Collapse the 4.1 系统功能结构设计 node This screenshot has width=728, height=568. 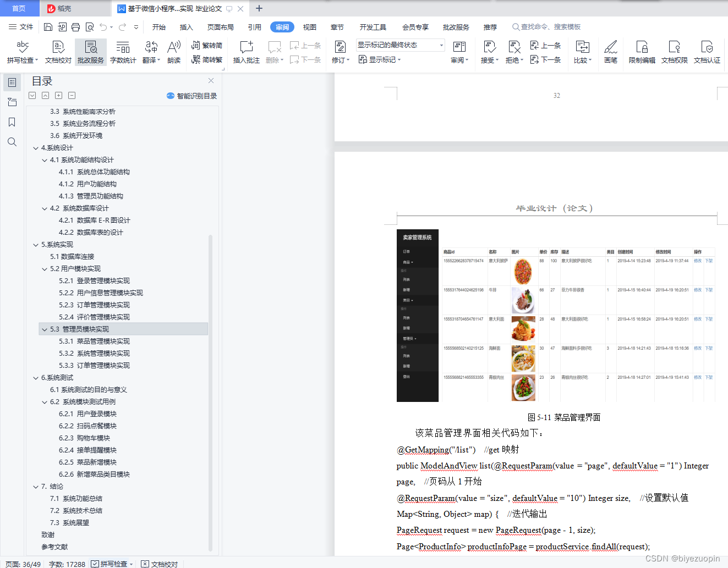(45, 160)
